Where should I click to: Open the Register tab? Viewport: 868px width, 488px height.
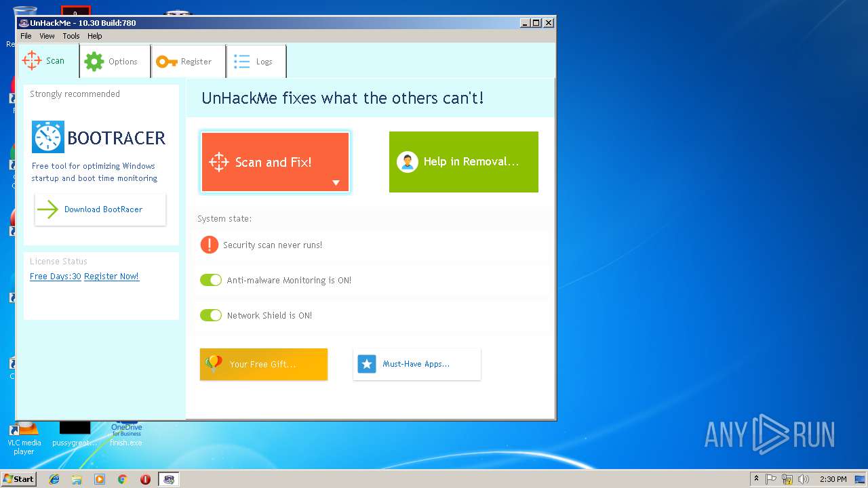coord(189,62)
